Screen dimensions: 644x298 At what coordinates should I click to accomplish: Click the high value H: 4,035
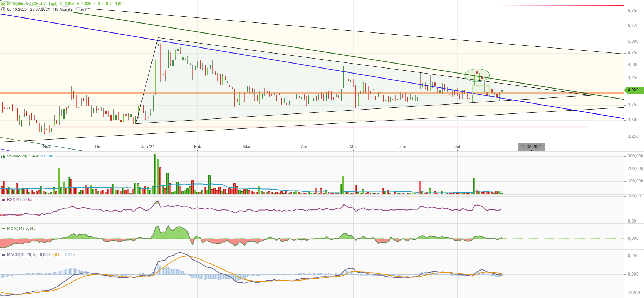(x=84, y=4)
